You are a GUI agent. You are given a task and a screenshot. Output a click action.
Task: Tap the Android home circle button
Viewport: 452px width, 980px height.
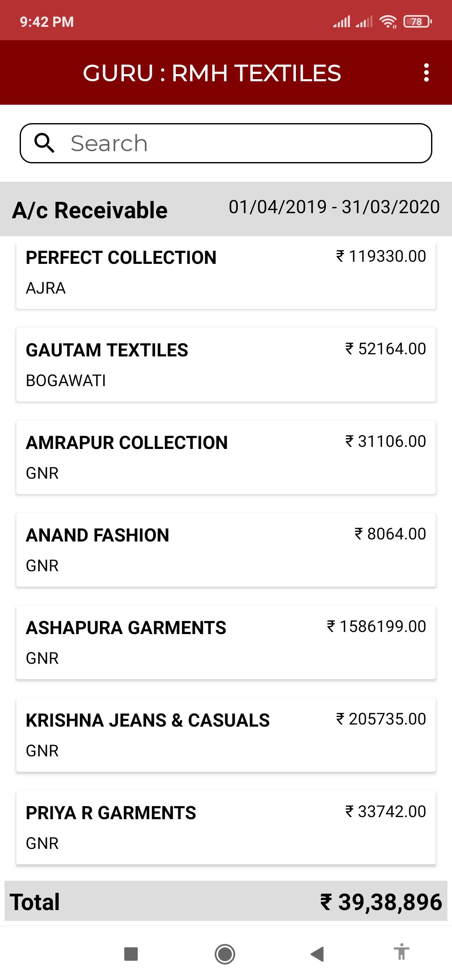point(225,954)
